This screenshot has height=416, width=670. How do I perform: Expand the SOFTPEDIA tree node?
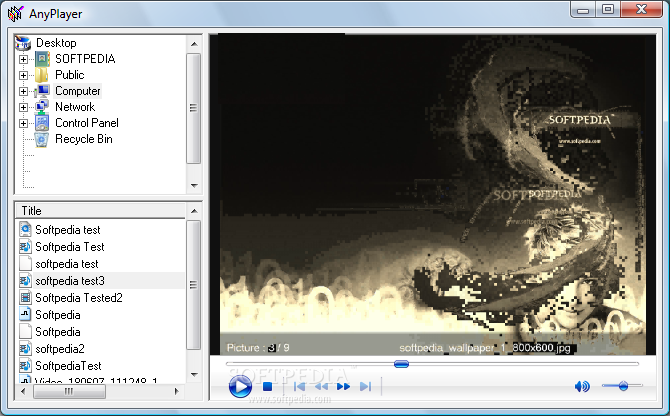point(24,59)
